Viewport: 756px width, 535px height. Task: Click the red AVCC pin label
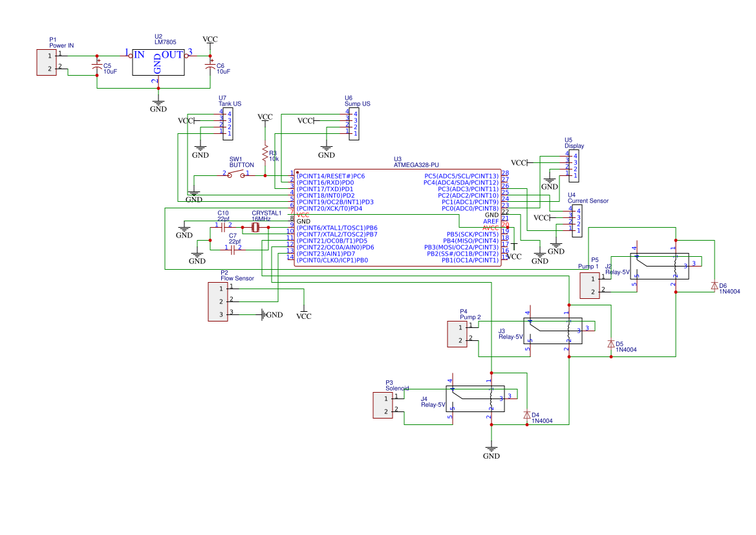(x=491, y=228)
